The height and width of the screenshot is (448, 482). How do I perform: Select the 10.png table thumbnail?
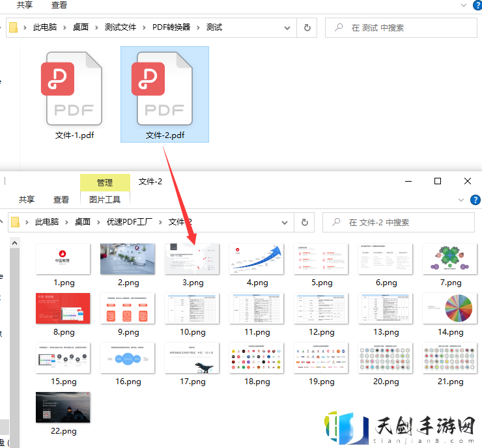[192, 308]
